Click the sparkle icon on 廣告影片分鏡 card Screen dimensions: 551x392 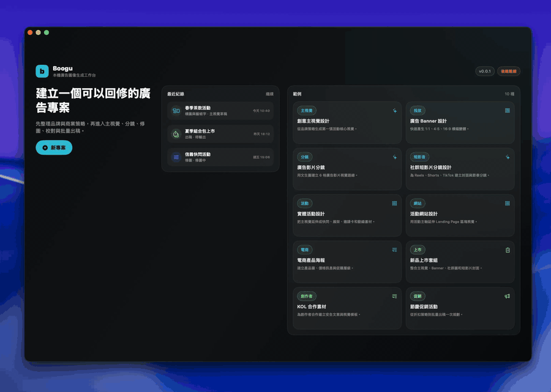pyautogui.click(x=395, y=157)
